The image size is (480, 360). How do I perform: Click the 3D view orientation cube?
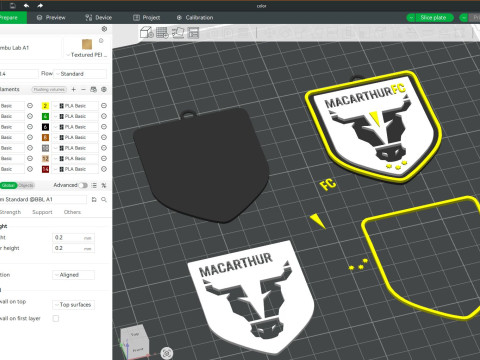pos(134,341)
